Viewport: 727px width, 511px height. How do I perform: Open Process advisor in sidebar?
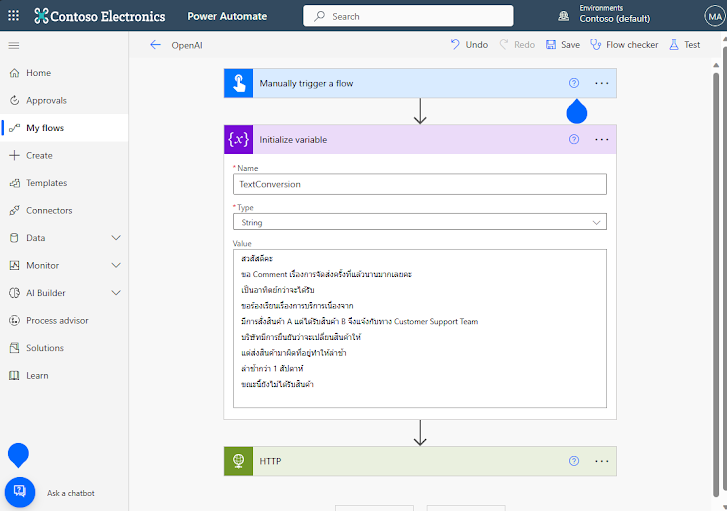point(64,320)
